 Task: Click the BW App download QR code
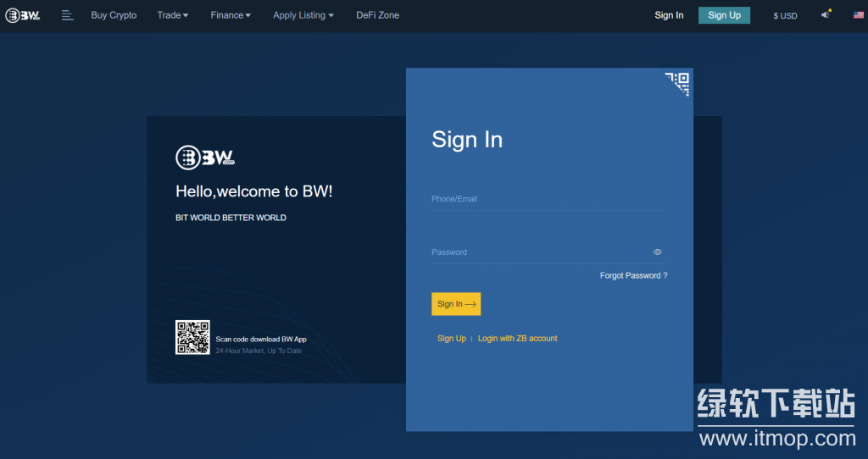192,337
